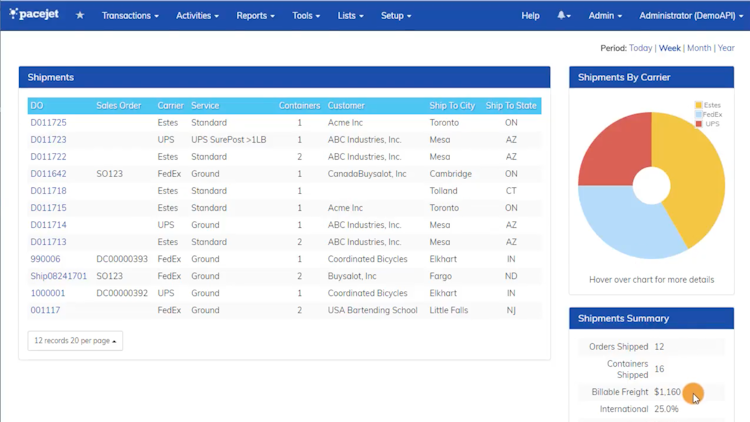
Task: Click the Containers Shipped 16 value
Action: (x=659, y=369)
